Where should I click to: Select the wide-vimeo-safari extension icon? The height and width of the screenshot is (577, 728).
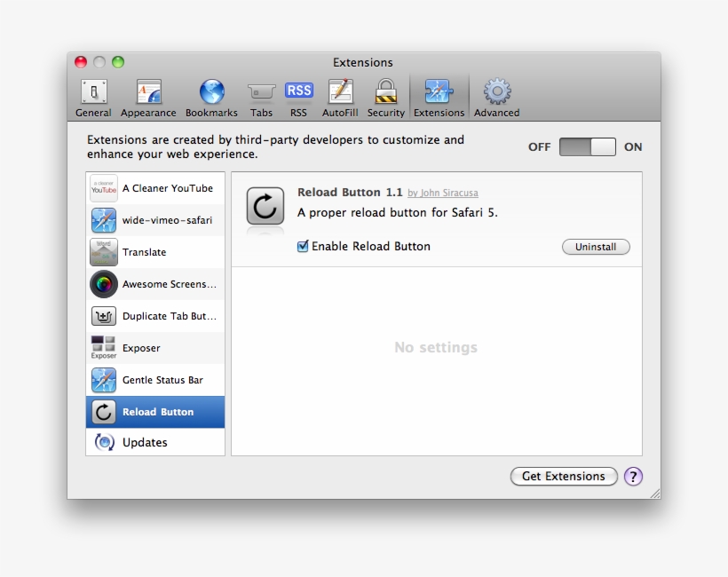(x=104, y=220)
